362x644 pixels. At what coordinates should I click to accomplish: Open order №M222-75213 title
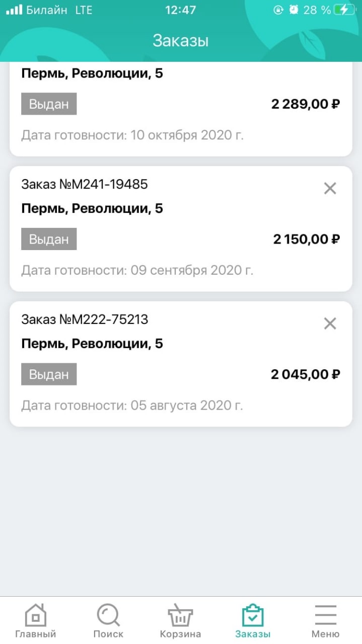pos(85,319)
